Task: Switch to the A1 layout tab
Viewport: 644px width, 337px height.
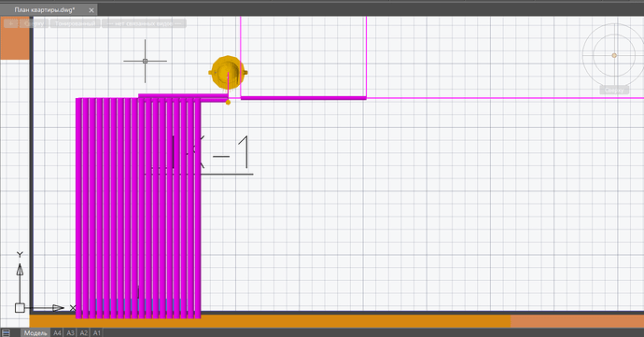Action: coord(97,333)
